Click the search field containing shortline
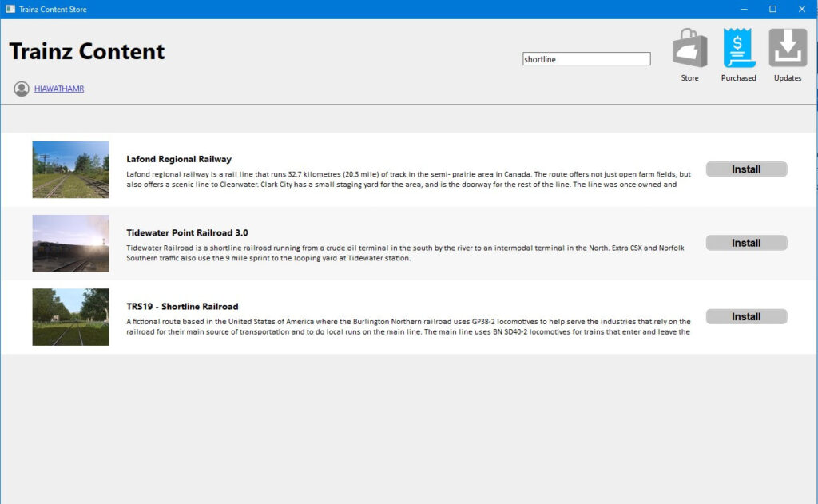The height and width of the screenshot is (504, 818). click(586, 59)
